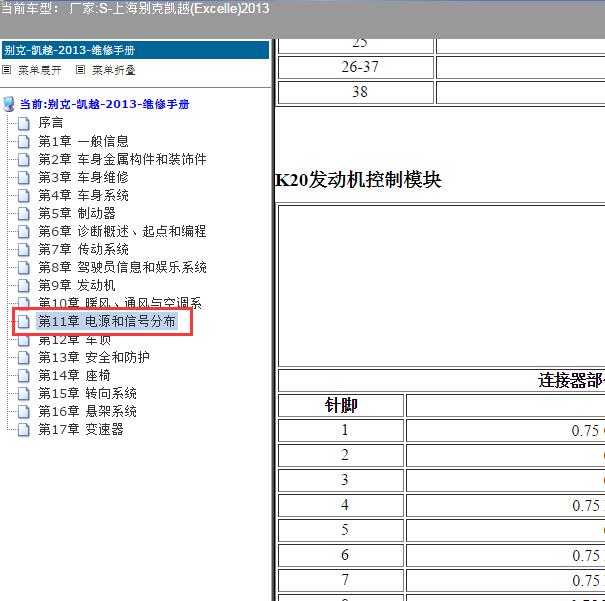Image resolution: width=605 pixels, height=601 pixels.
Task: Select chapter 第4章 车身系统
Action: [x=83, y=196]
